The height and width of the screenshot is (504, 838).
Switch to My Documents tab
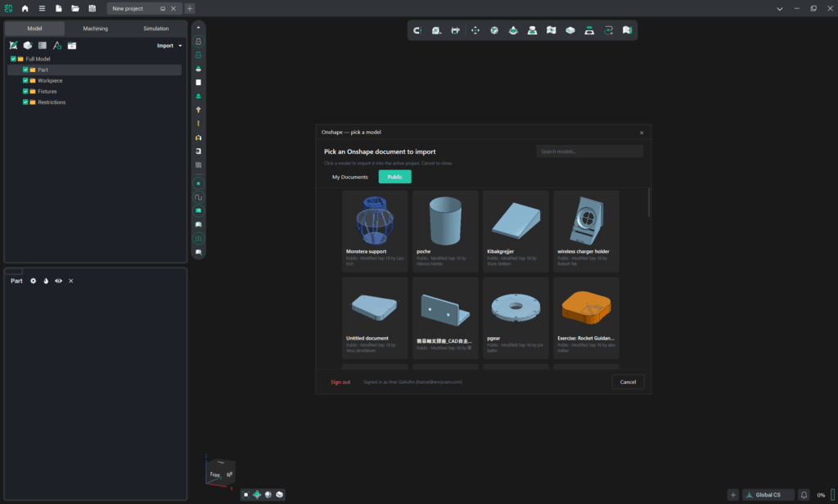350,177
